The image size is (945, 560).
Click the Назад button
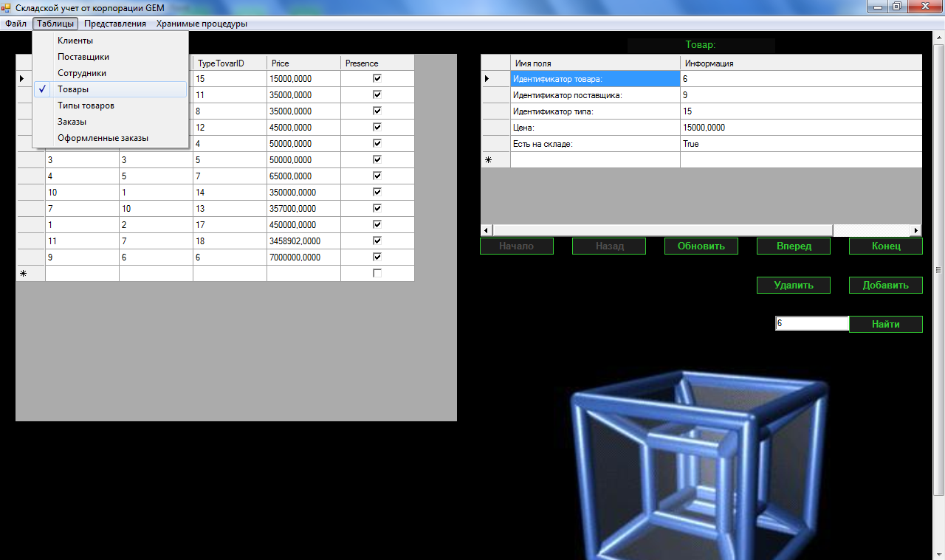609,246
